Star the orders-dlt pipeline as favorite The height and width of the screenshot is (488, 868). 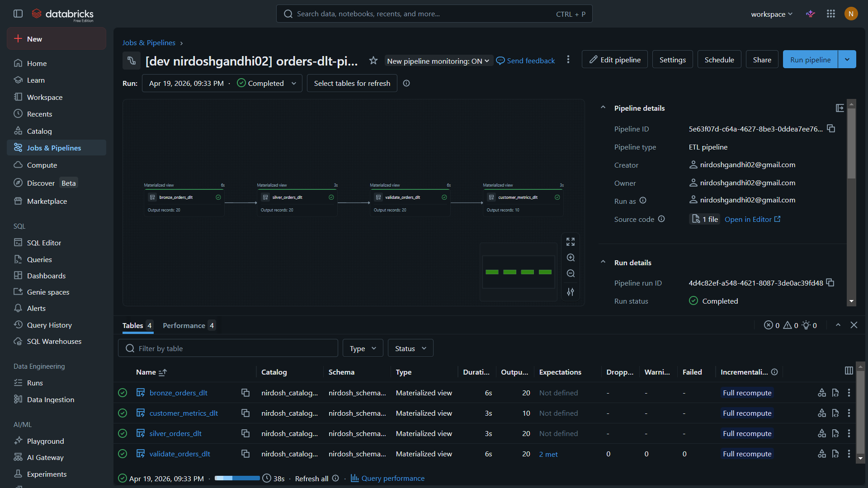(373, 61)
